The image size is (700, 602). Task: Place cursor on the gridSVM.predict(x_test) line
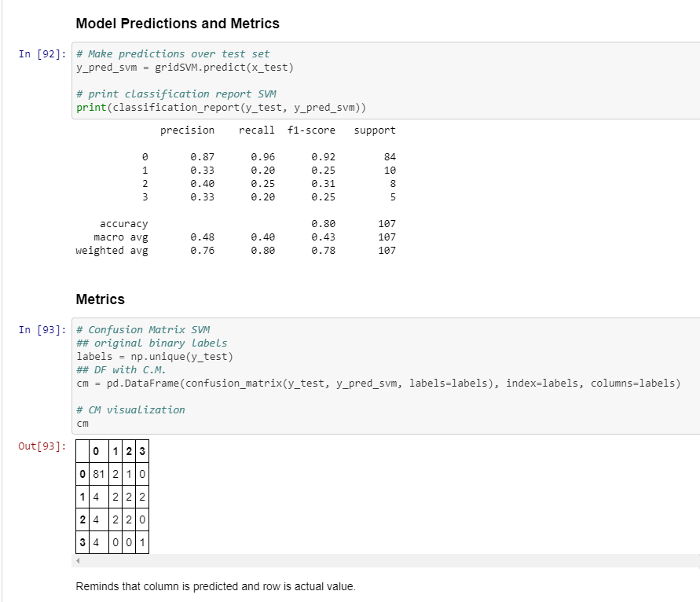[185, 68]
